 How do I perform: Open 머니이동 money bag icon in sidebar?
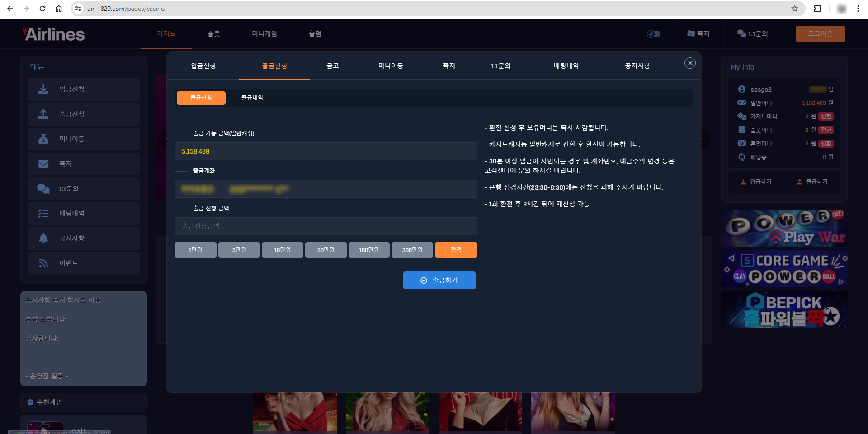[43, 139]
